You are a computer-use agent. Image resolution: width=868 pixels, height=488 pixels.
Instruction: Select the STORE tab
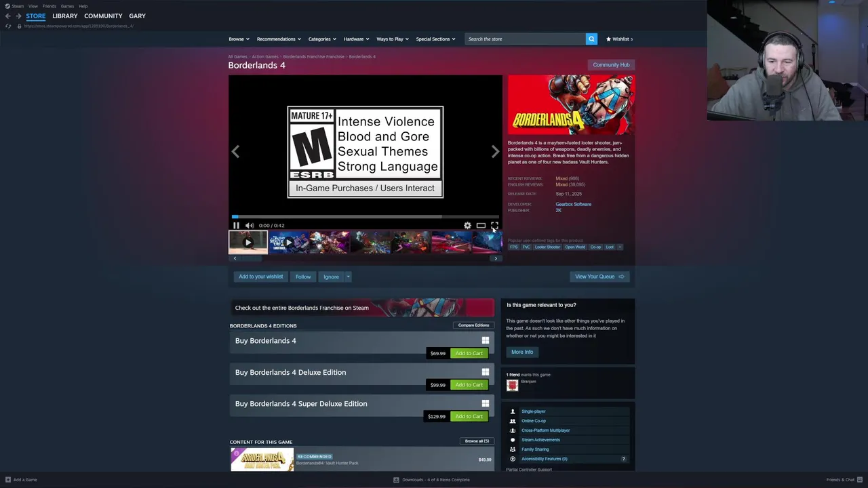[x=36, y=16]
